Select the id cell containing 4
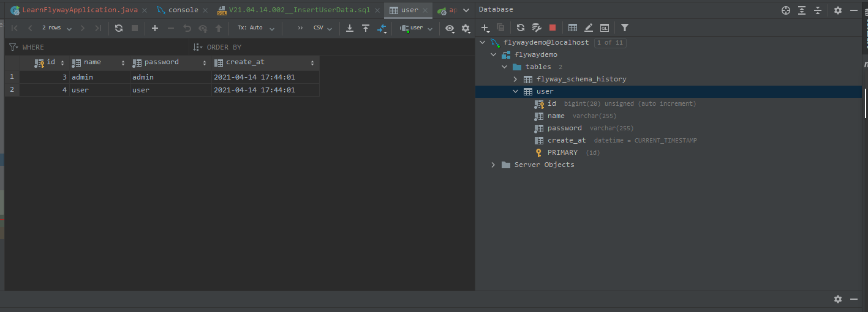Screen dimensions: 868x312 click(x=44, y=90)
